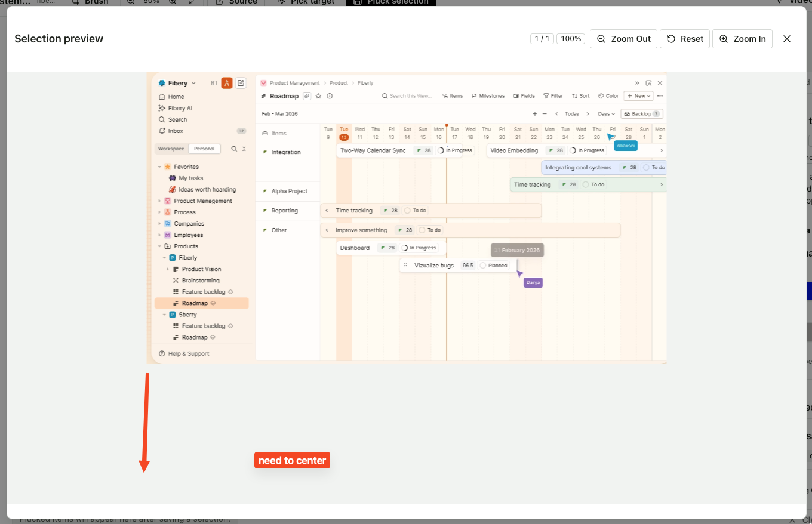The height and width of the screenshot is (524, 812).
Task: Select the Integrating cool systems bar
Action: (x=604, y=168)
